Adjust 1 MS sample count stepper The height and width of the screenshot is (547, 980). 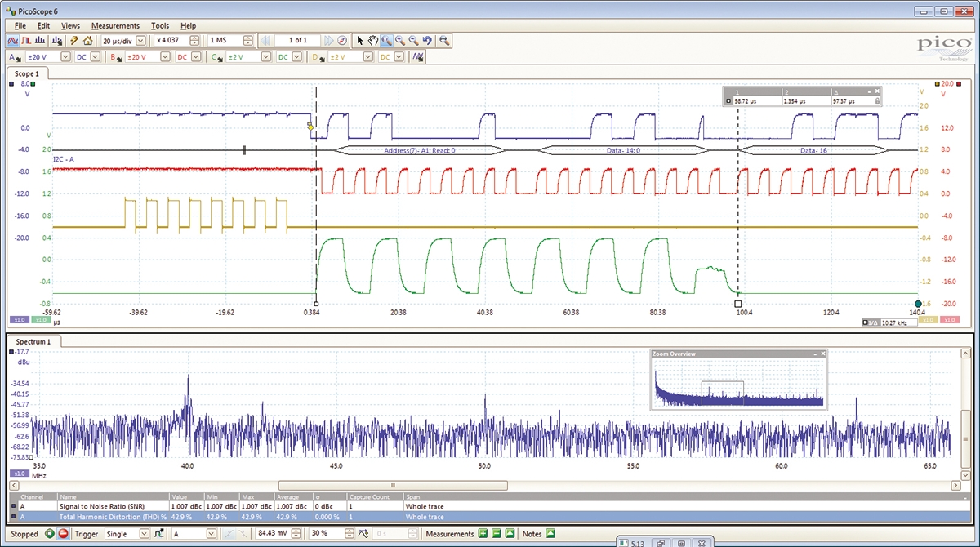pos(247,40)
